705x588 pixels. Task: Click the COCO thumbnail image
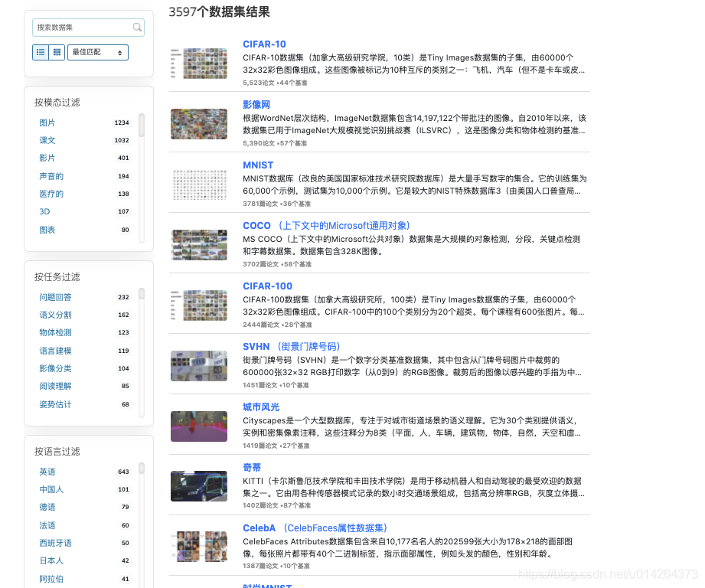[x=199, y=244]
